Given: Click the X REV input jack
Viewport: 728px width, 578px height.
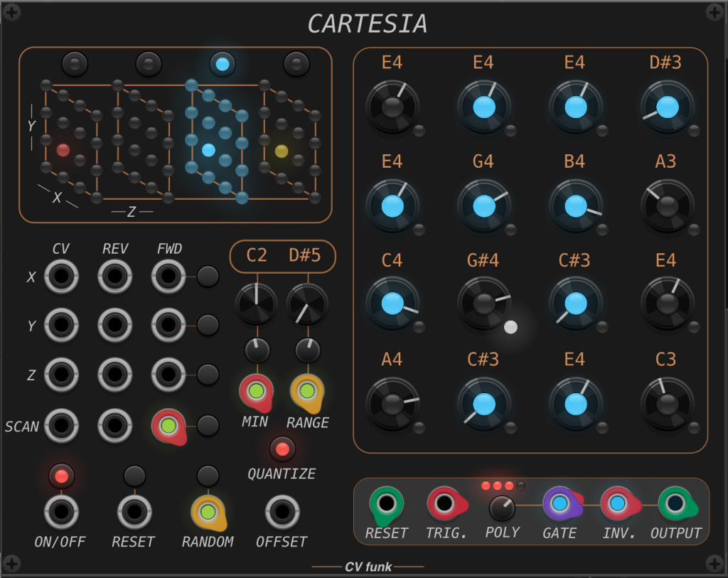Looking at the screenshot, I should [115, 277].
